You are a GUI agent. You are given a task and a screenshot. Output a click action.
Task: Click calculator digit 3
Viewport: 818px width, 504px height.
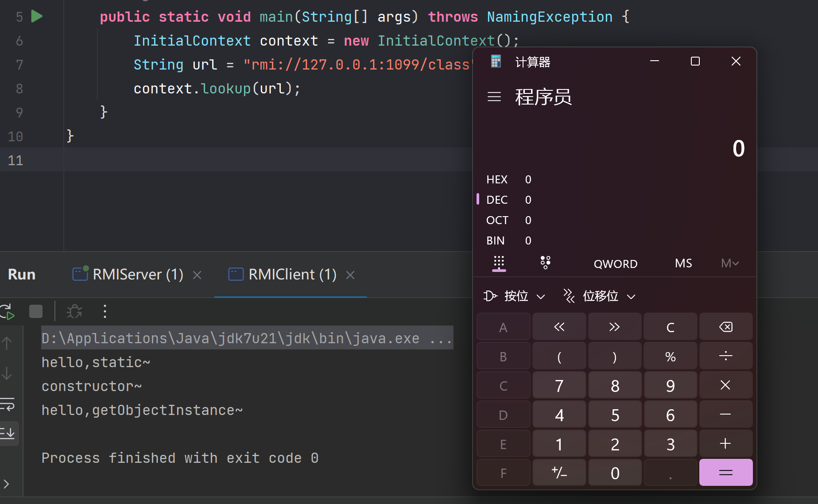click(x=671, y=444)
